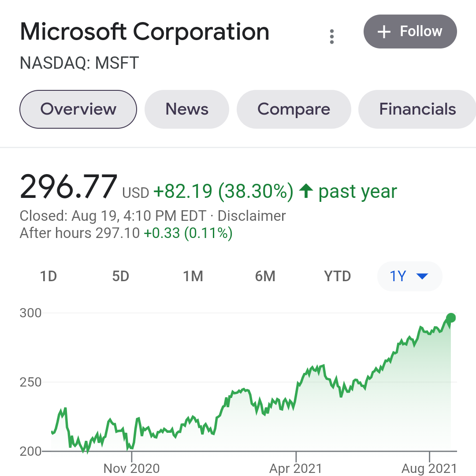The width and height of the screenshot is (476, 476).
Task: Switch to the 6M chart view
Action: coord(265,276)
